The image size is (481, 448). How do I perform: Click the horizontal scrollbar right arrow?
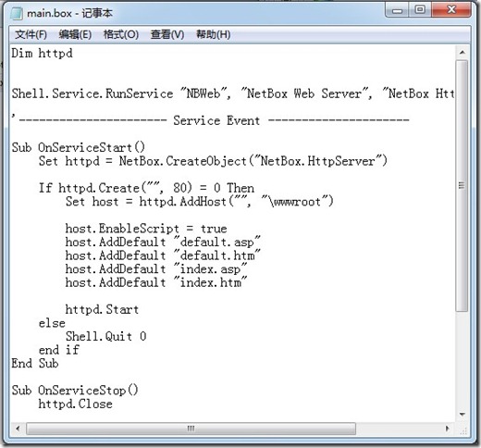coord(448,429)
